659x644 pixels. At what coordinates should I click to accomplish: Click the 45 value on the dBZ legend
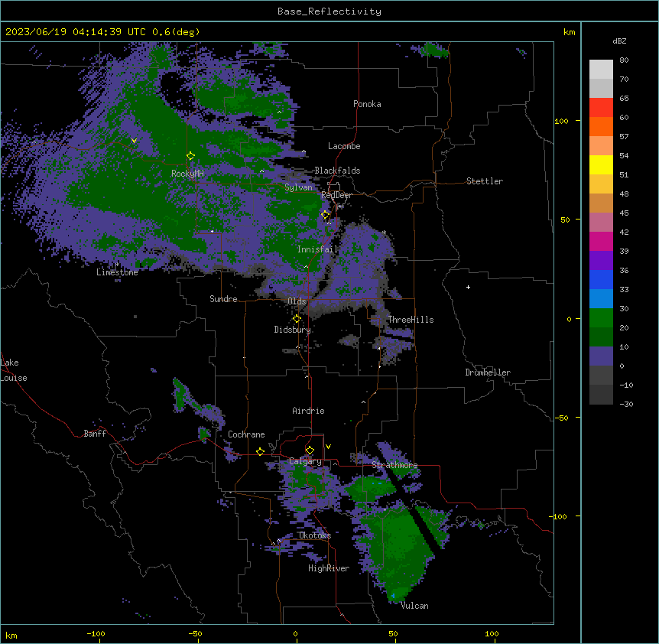pyautogui.click(x=624, y=213)
